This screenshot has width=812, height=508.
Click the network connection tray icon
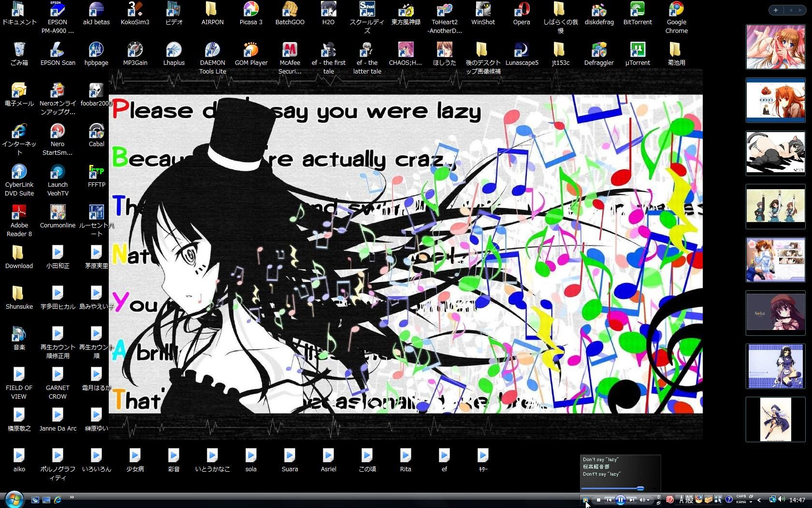(772, 499)
